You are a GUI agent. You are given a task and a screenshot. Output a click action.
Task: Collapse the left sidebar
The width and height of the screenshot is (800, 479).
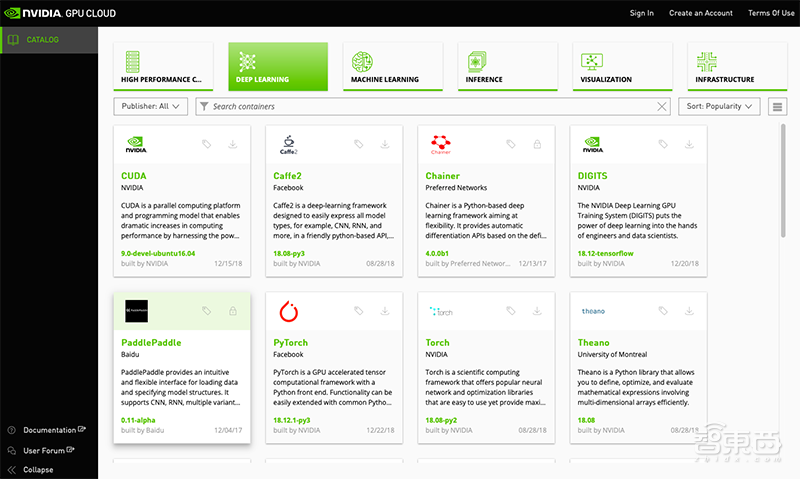38,469
